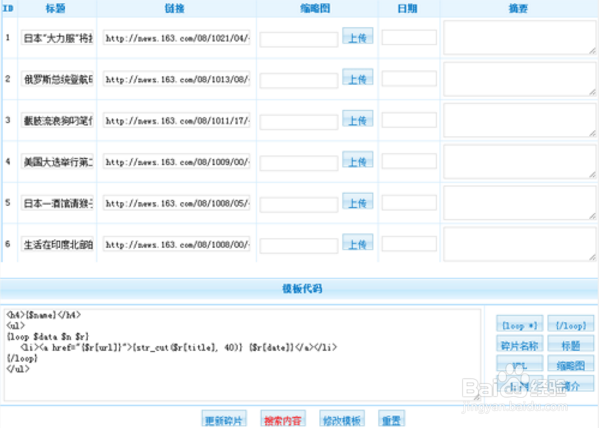Click the date field in row 6

point(409,244)
